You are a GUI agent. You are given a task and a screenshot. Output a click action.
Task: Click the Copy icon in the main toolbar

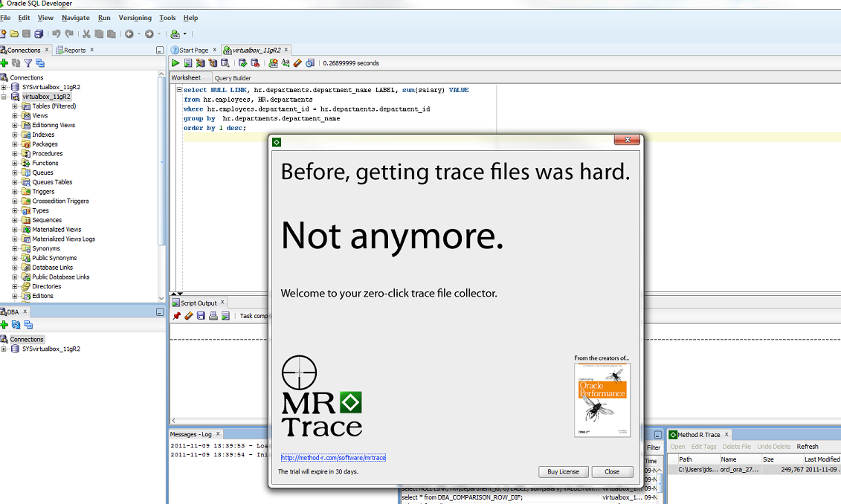point(99,33)
